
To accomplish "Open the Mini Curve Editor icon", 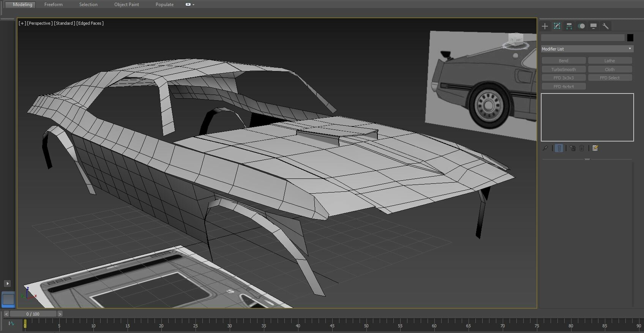I will point(11,324).
